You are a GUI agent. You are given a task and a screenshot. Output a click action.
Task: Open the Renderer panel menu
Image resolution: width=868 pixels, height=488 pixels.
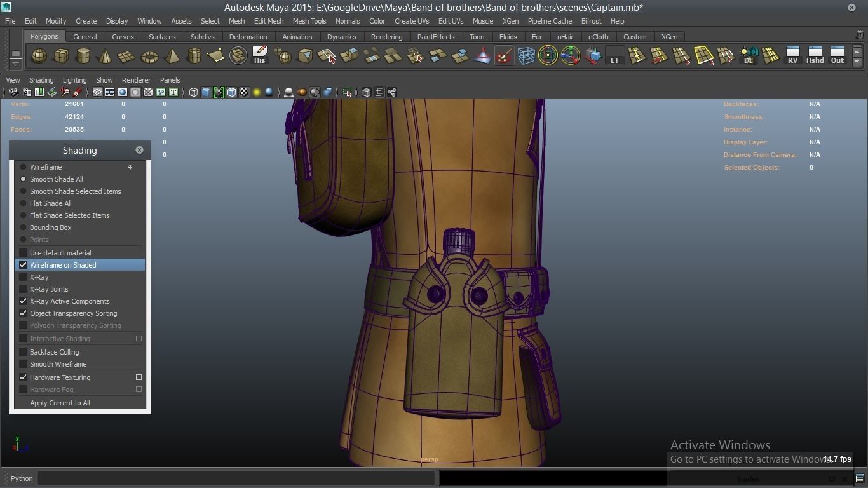tap(136, 80)
